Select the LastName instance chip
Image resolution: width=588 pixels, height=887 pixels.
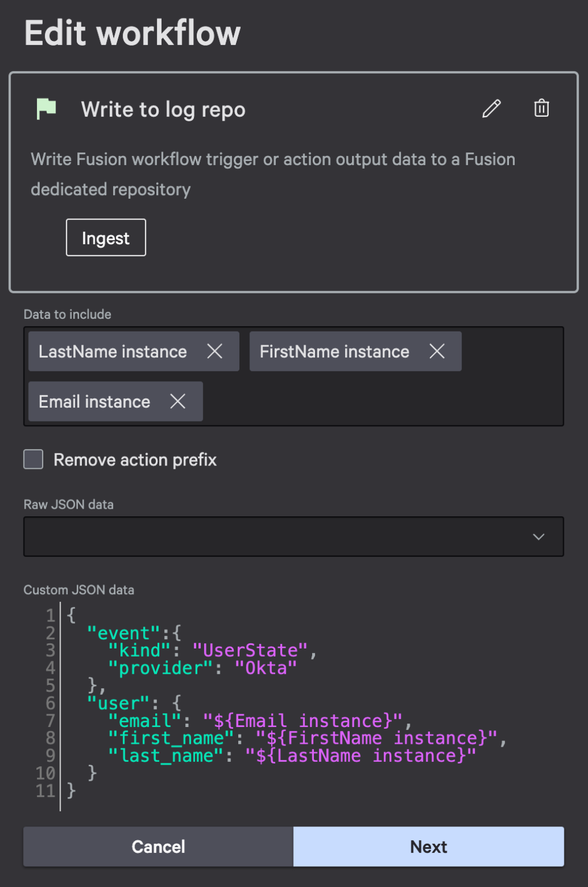click(112, 351)
